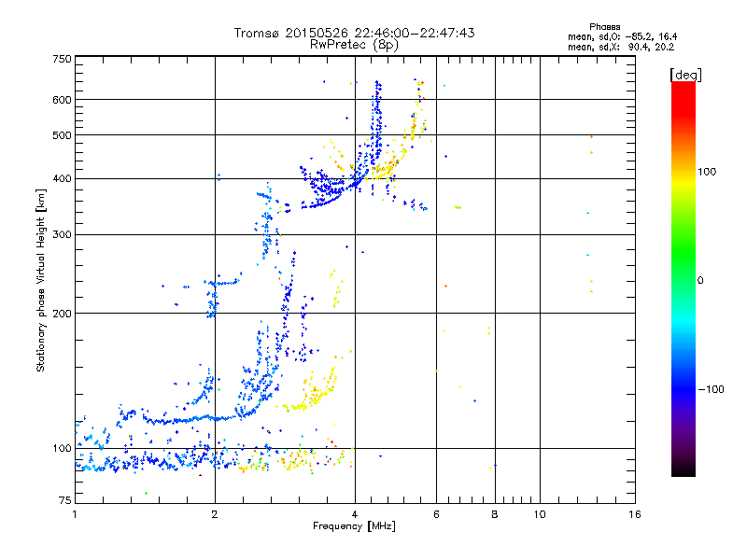The width and height of the screenshot is (747, 560).
Task: Click the '1' x-axis tick label
Action: (x=75, y=514)
